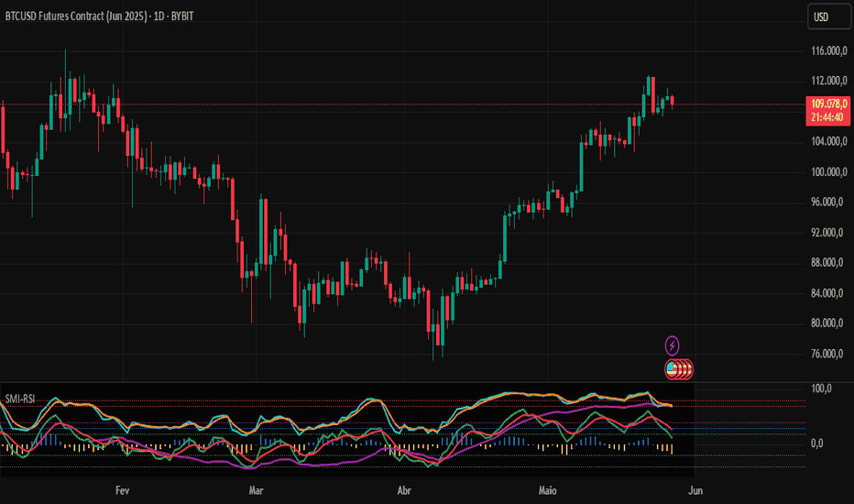Click the Jun label on time axis
This screenshot has height=504, width=854.
(695, 490)
